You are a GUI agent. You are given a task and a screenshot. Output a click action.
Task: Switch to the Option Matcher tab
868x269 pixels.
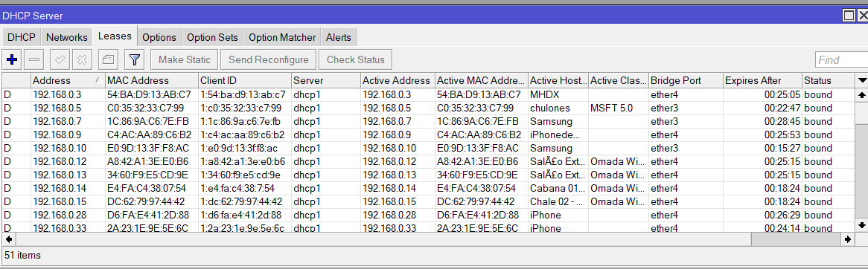[x=282, y=38]
